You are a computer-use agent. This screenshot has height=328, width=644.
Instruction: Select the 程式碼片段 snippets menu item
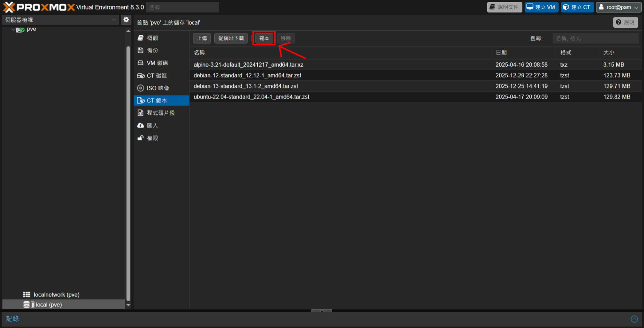[161, 113]
